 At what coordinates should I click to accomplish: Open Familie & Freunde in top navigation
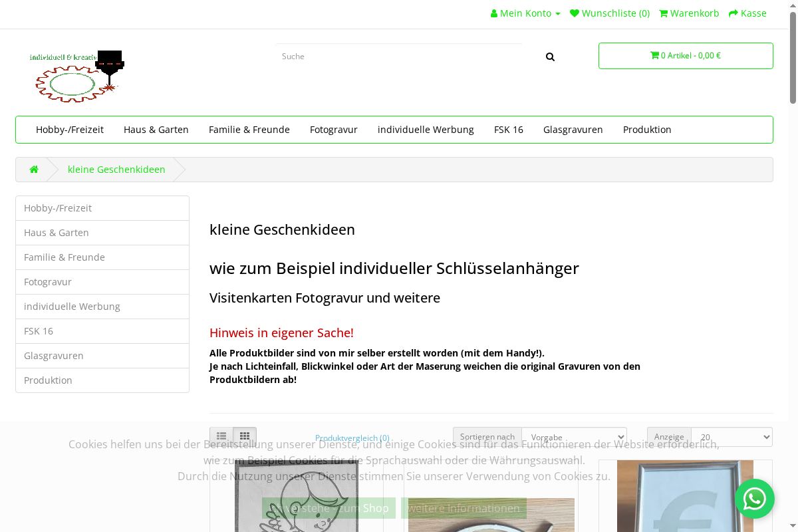[249, 130]
